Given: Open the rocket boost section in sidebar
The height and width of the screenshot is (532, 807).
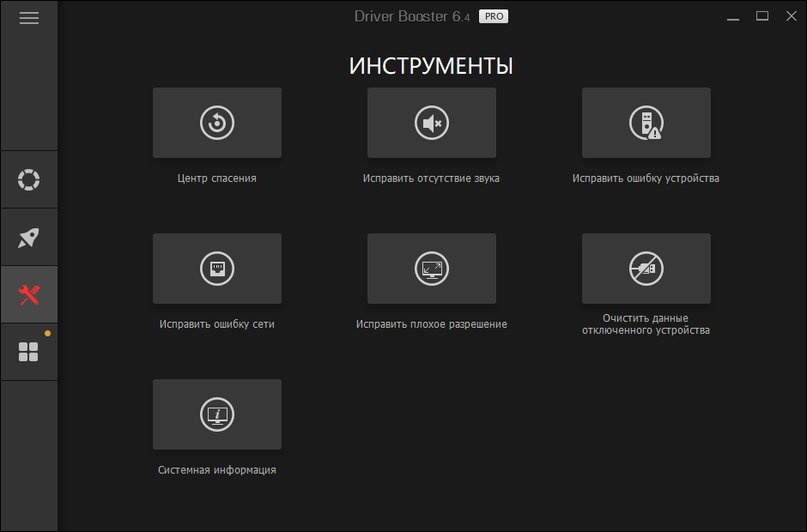Looking at the screenshot, I should 29,237.
